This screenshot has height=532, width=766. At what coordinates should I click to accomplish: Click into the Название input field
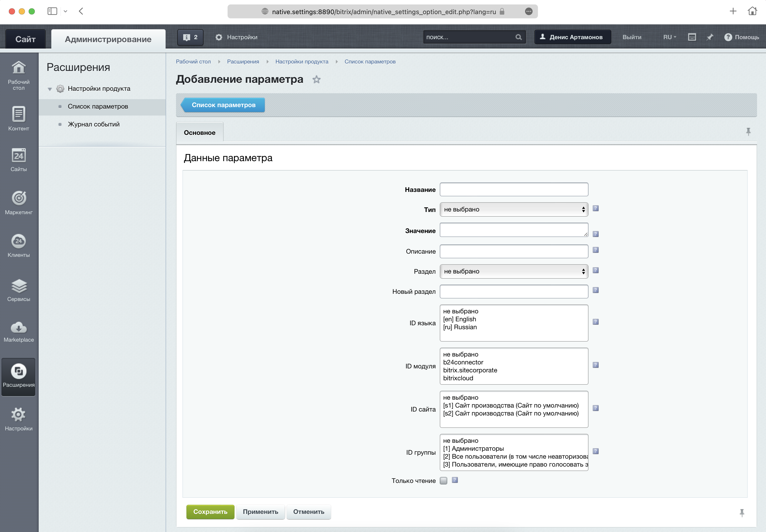514,189
